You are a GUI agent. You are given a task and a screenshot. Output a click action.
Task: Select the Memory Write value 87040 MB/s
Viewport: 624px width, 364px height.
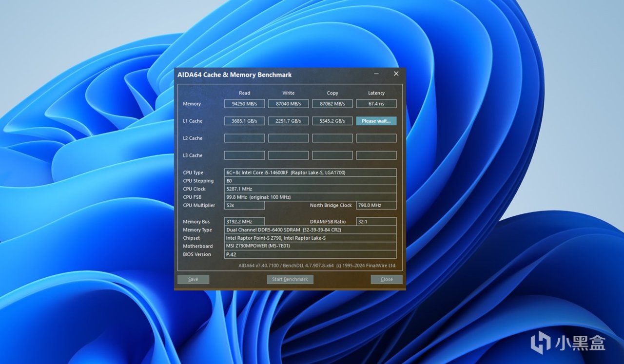click(x=289, y=104)
